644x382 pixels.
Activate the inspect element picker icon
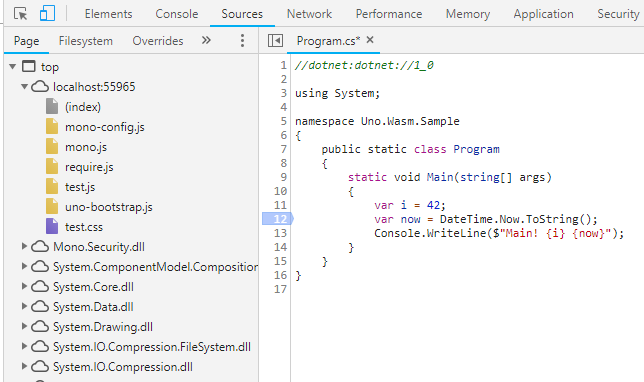pos(20,14)
